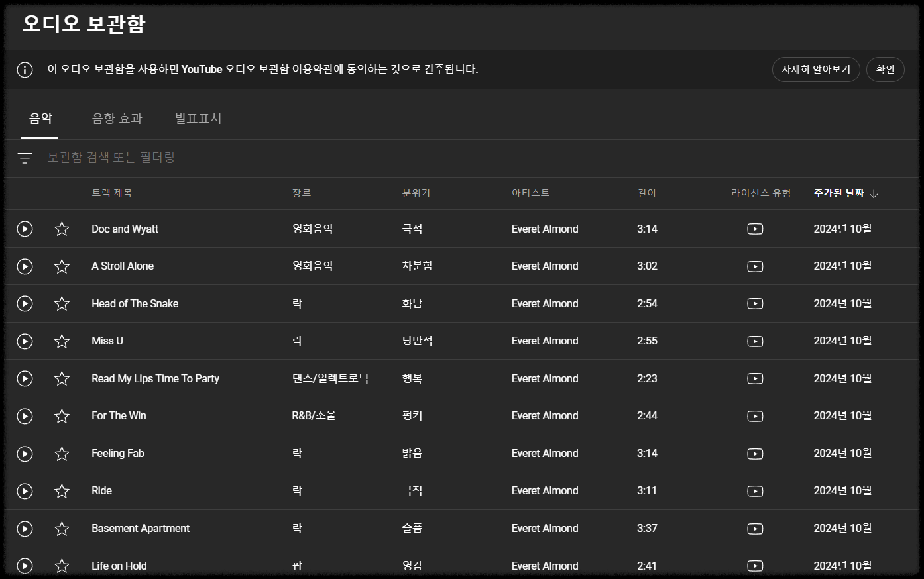The width and height of the screenshot is (924, 579).
Task: Play the track Life on Hold
Action: [25, 566]
